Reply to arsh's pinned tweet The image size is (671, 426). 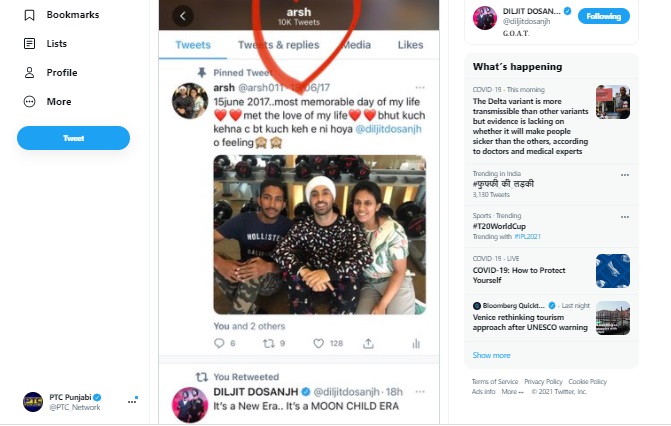tap(219, 343)
